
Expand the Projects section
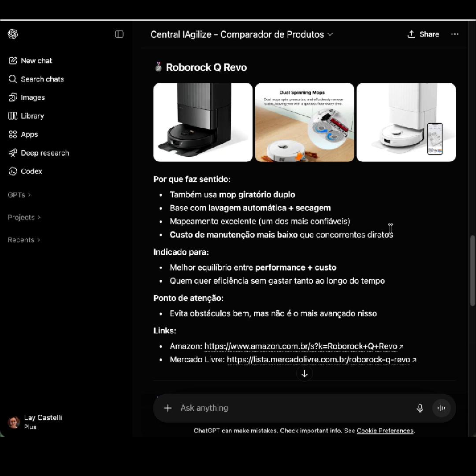pos(24,217)
